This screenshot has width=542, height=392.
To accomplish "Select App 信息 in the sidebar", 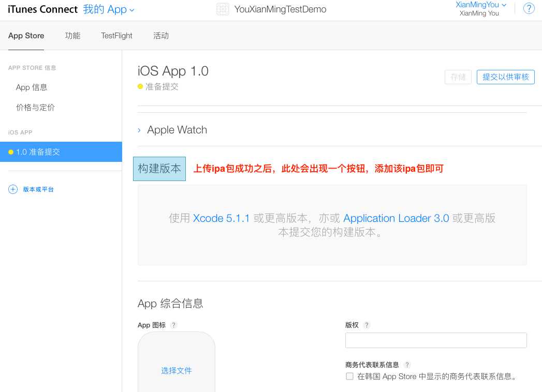I will [x=32, y=87].
